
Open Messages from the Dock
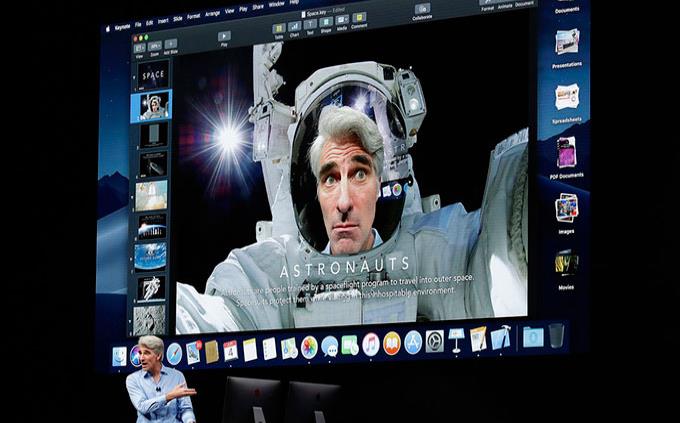pyautogui.click(x=330, y=346)
